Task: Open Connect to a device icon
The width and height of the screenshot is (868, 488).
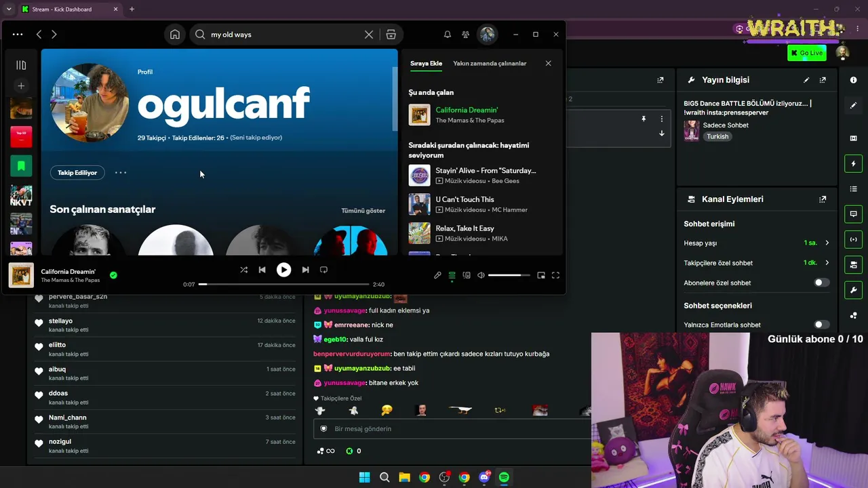Action: [467, 275]
